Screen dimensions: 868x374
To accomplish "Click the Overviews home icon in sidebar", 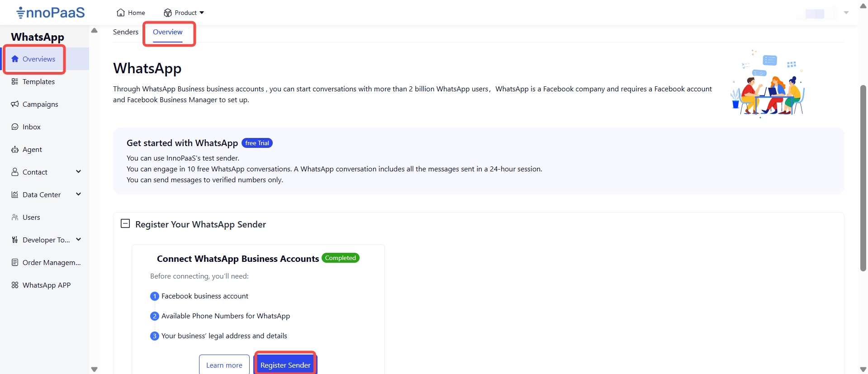I will (x=15, y=59).
